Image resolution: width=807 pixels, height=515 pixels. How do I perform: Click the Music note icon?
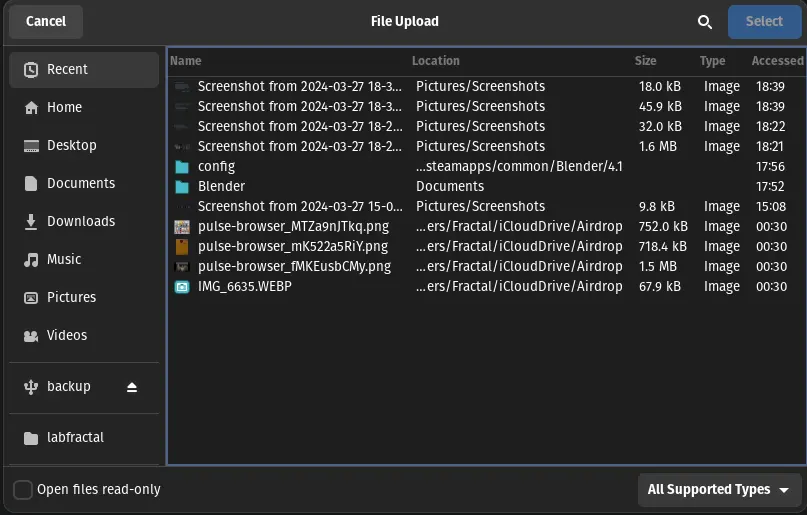[31, 260]
